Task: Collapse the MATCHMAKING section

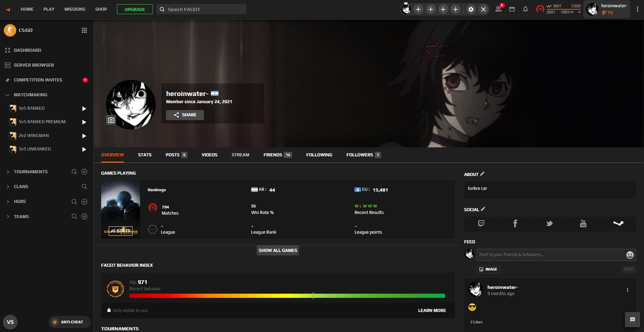Action: (x=8, y=95)
